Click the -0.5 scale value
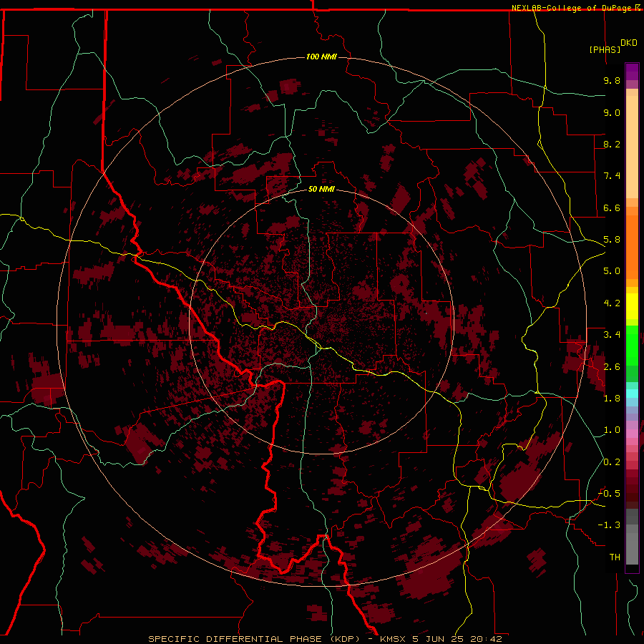Image resolution: width=644 pixels, height=644 pixels. click(x=609, y=494)
